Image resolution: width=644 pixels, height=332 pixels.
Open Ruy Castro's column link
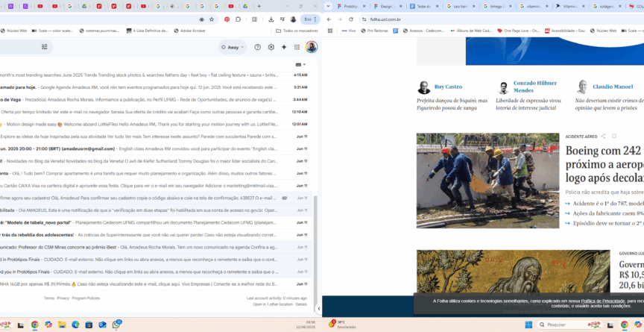[x=449, y=87]
